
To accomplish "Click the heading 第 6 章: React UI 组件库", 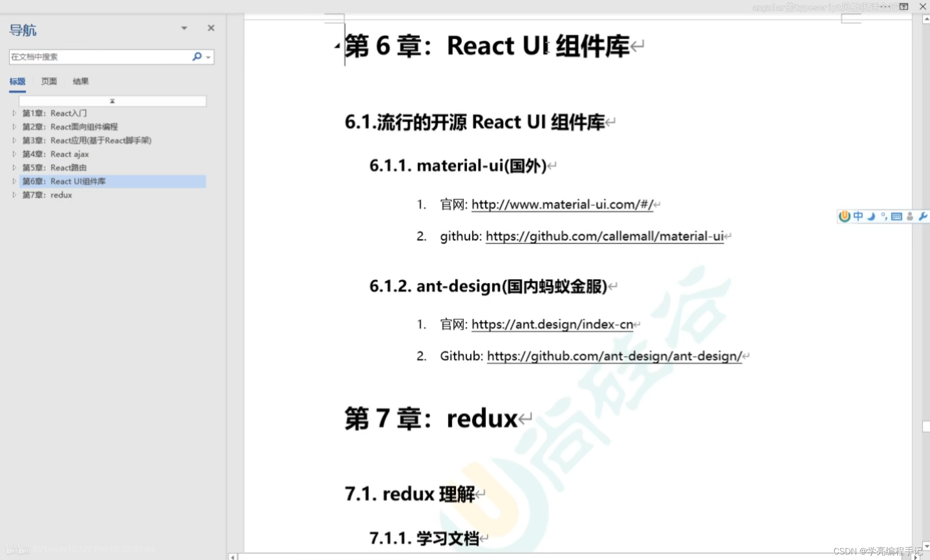I will click(x=488, y=46).
